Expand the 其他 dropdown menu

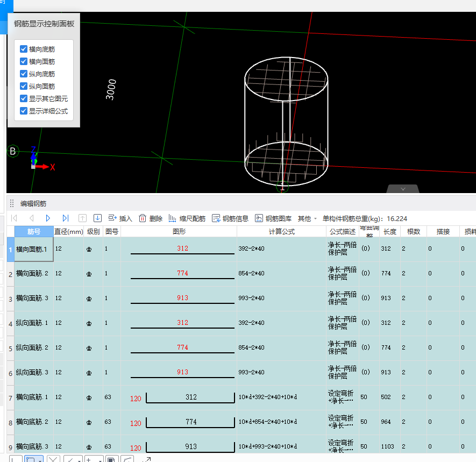(x=307, y=218)
